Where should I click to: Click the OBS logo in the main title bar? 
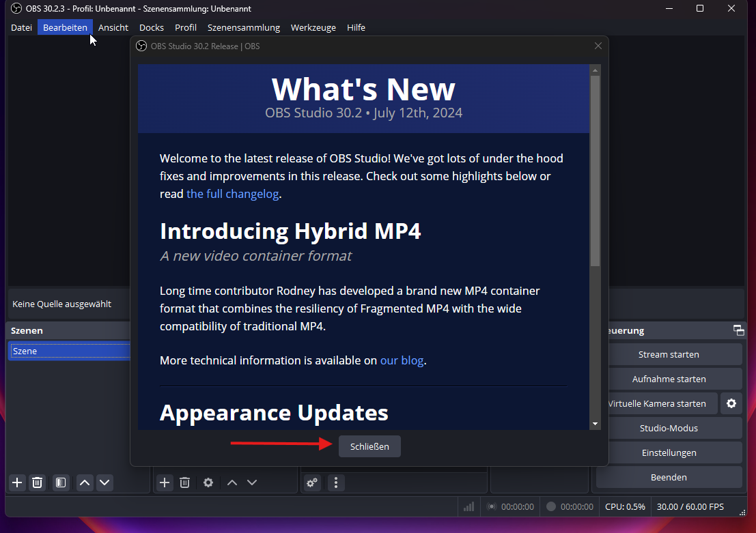16,8
